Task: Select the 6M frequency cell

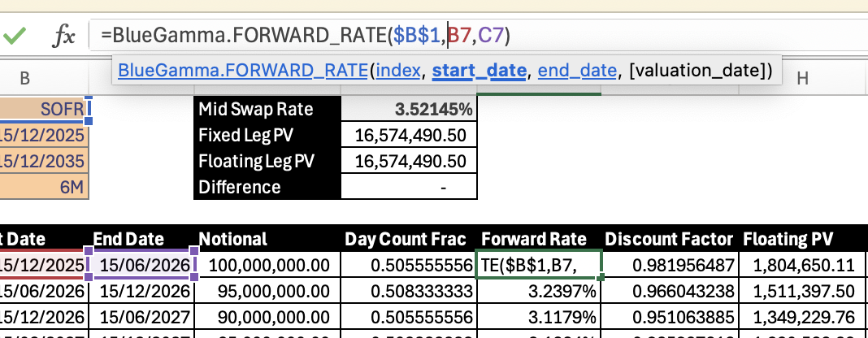Action: point(44,187)
